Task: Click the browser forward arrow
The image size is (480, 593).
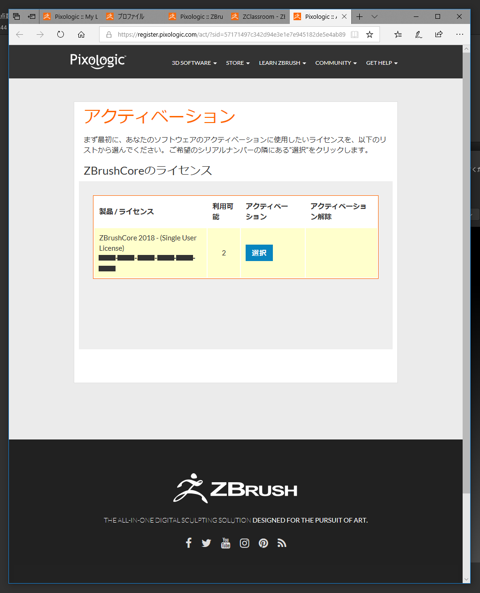Action: tap(40, 34)
